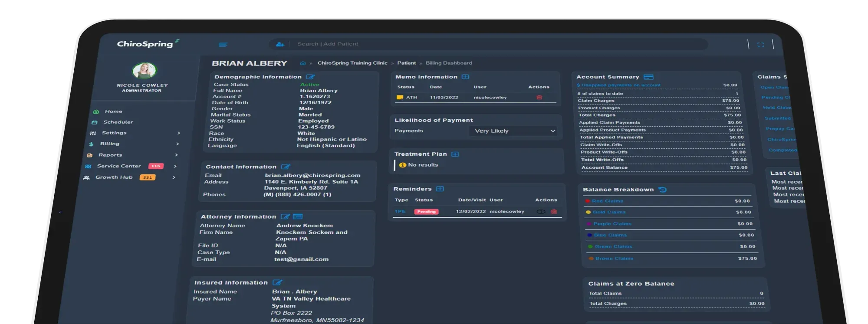Image resolution: width=868 pixels, height=324 pixels.
Task: Click the edit icon beside Demographic Information
Action: click(x=310, y=77)
